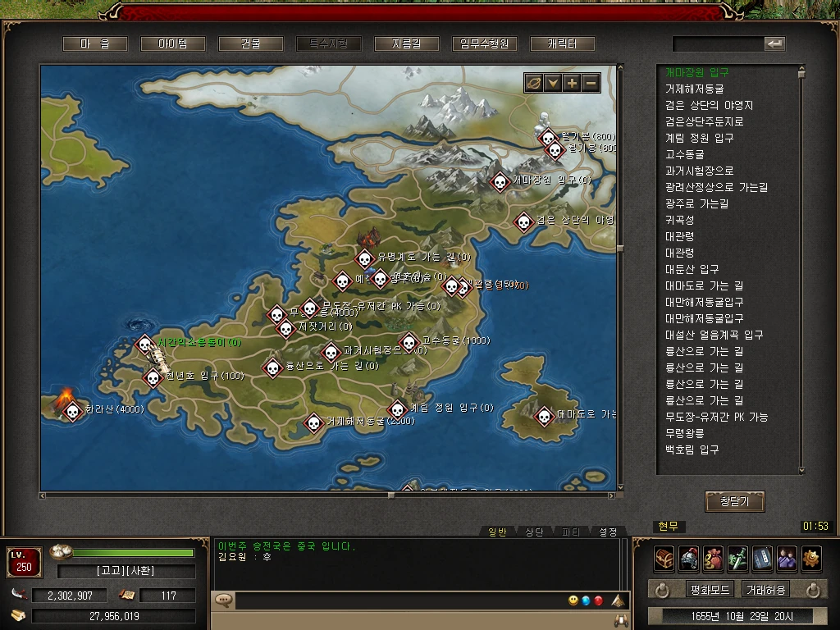Click skull marker for 한라산(4000)
Screen dimensions: 840x630
coord(72,412)
